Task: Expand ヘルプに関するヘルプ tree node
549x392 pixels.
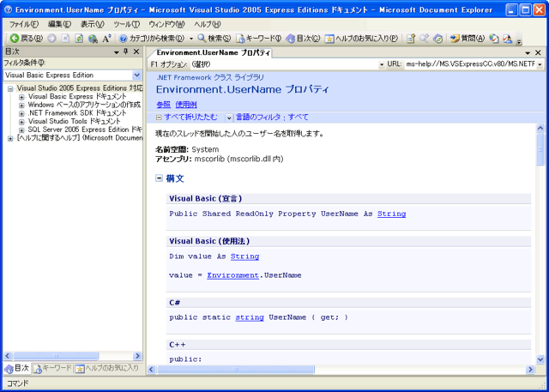Action: (10, 139)
